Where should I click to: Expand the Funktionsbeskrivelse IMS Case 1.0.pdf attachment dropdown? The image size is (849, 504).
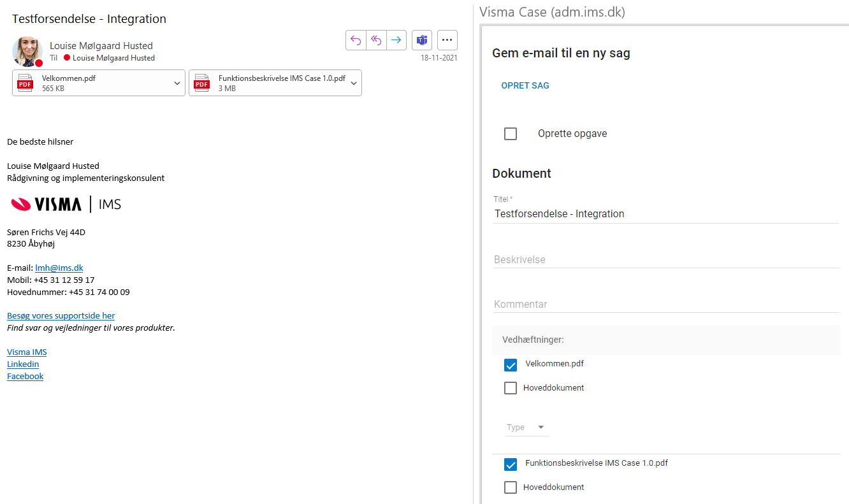[x=353, y=83]
